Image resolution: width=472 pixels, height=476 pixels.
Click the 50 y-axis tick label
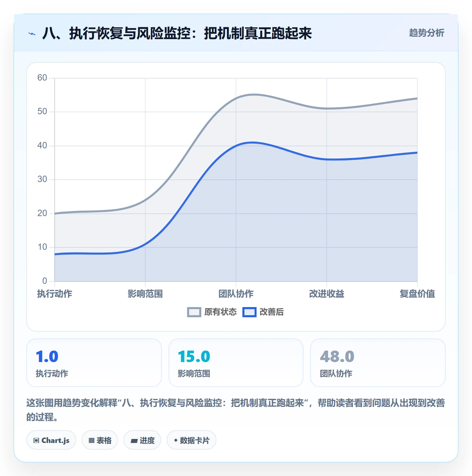[42, 112]
